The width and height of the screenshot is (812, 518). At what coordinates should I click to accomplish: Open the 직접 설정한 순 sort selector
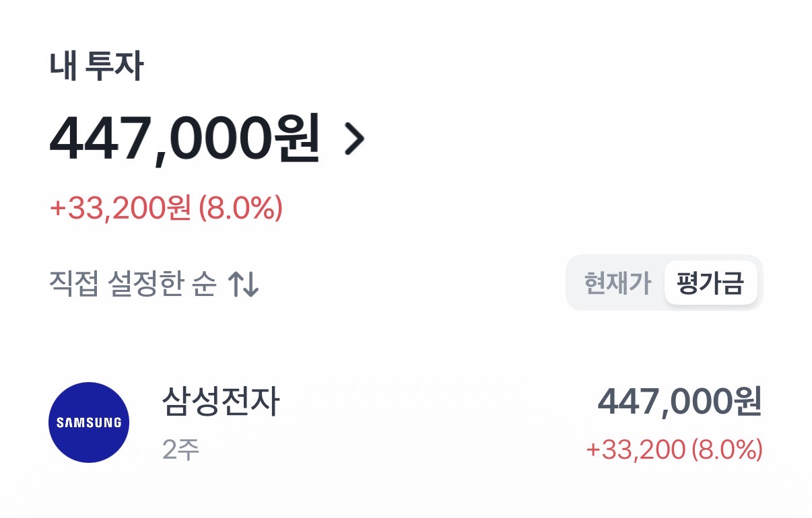[x=133, y=285]
